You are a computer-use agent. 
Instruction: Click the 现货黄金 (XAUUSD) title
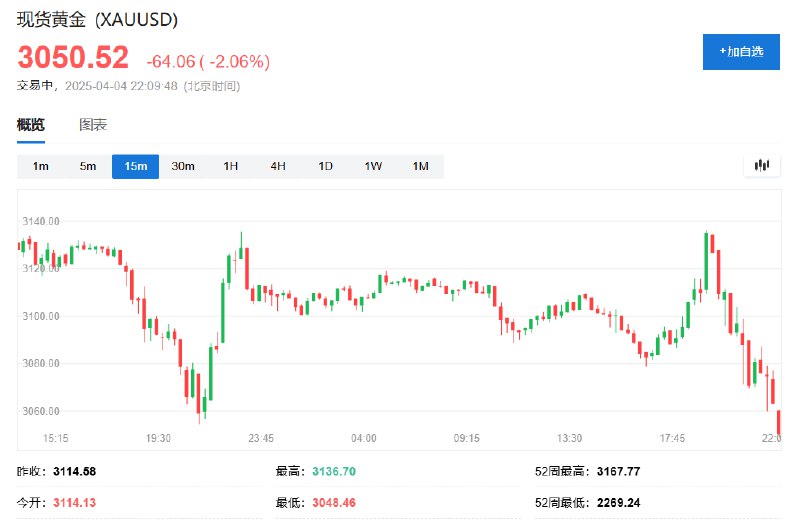pyautogui.click(x=97, y=20)
